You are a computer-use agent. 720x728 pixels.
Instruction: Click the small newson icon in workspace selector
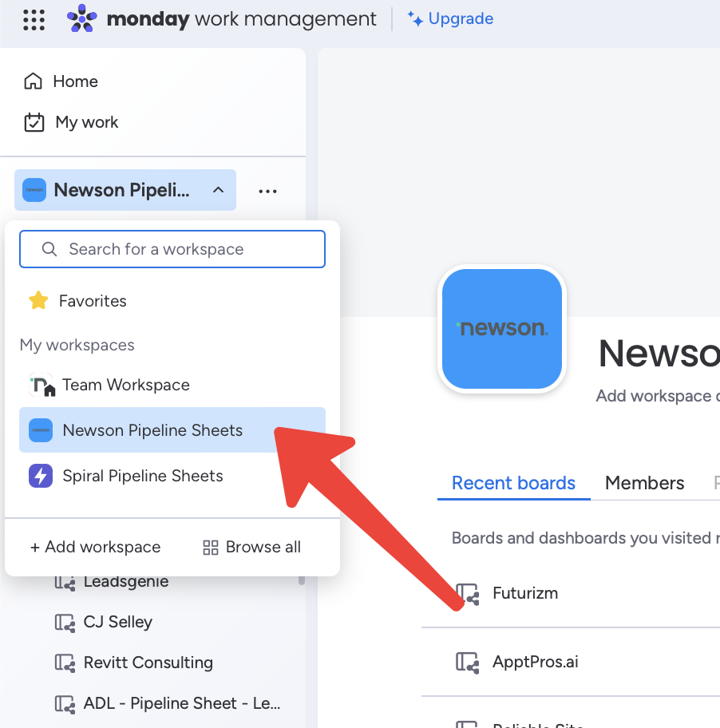tap(34, 190)
